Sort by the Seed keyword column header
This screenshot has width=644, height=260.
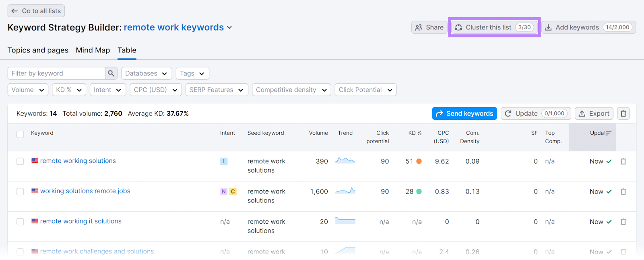266,133
